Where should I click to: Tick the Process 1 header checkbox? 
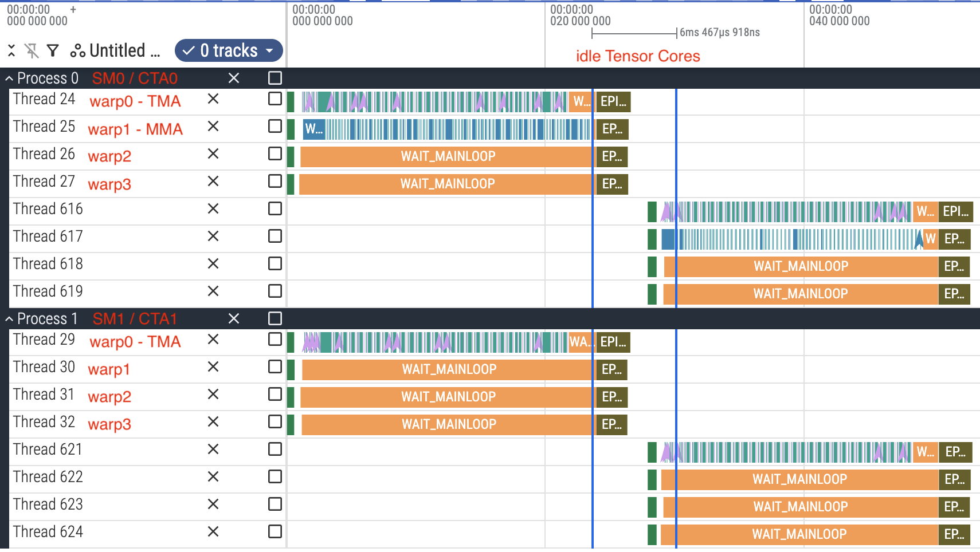pos(275,318)
